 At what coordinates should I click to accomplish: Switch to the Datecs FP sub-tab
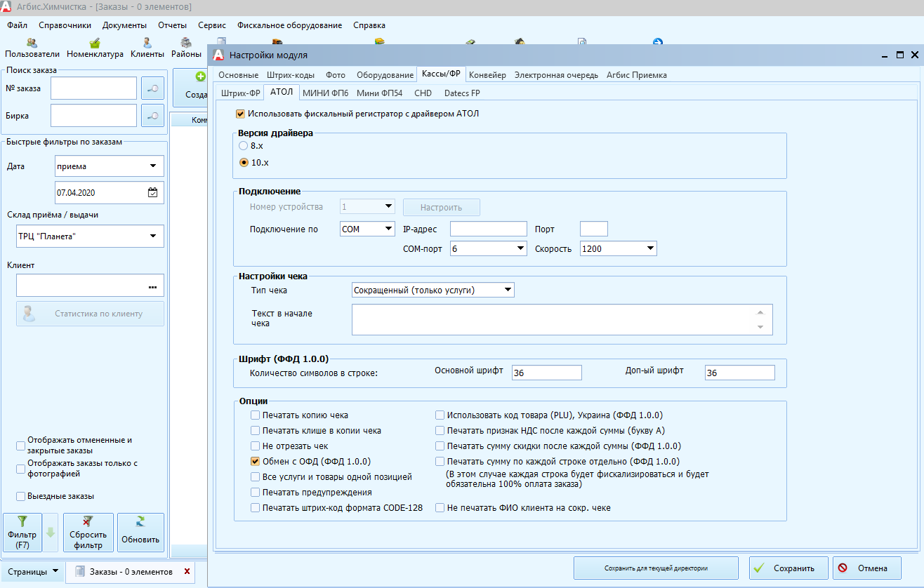[x=462, y=93]
